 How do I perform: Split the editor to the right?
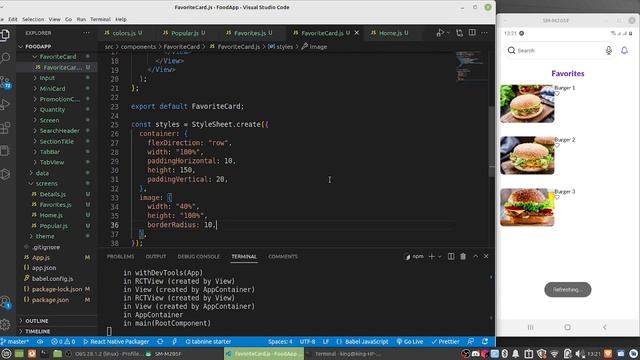(472, 33)
